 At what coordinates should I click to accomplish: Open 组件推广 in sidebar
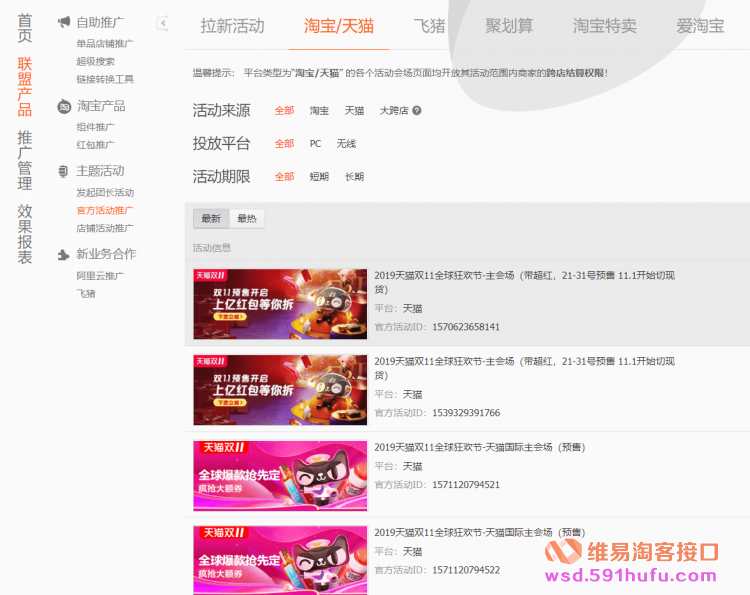point(95,127)
